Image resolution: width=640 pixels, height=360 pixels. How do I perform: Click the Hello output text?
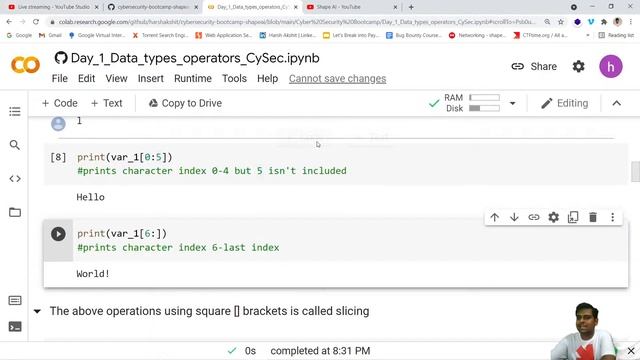point(90,198)
